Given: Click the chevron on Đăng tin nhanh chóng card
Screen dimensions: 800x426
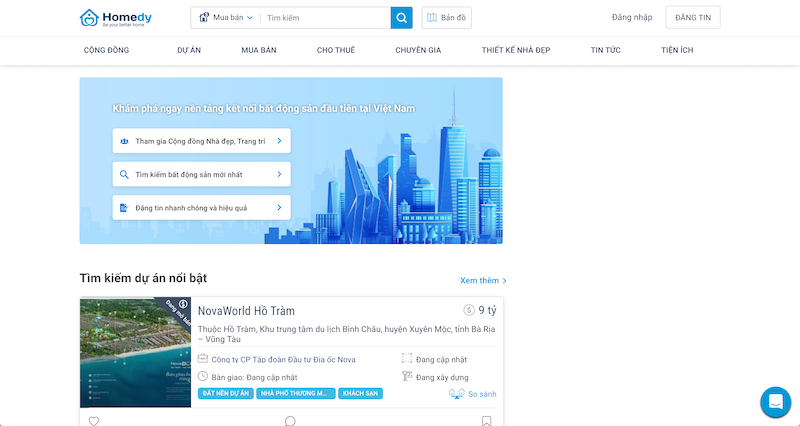Looking at the screenshot, I should click(279, 208).
